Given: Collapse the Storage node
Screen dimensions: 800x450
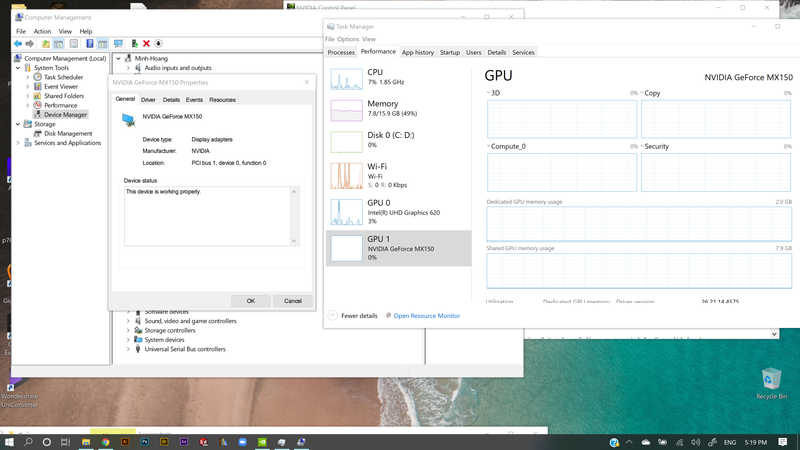Looking at the screenshot, I should (x=18, y=124).
